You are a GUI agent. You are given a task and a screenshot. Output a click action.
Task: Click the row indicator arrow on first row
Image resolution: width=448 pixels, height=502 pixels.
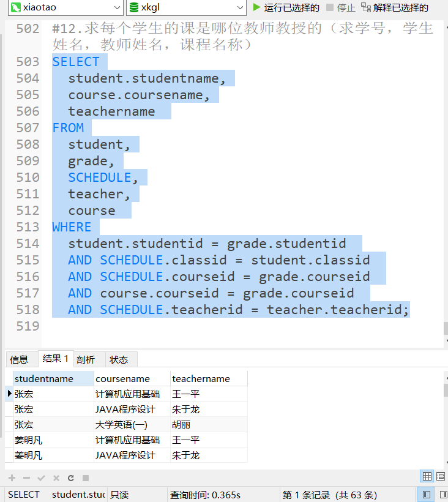[9, 394]
